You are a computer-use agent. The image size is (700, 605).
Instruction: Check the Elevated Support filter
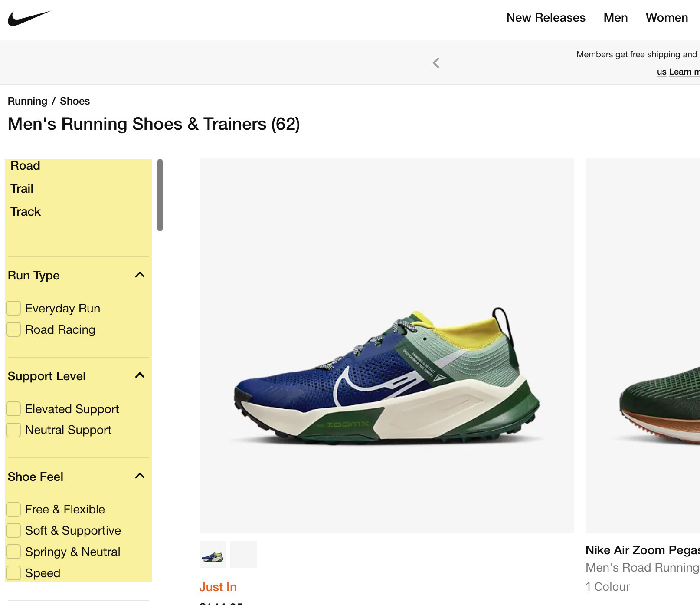(x=13, y=408)
